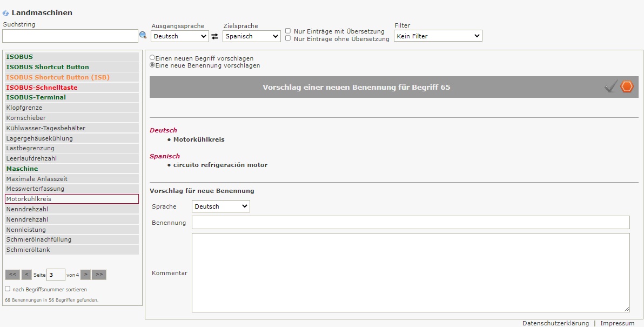Open the Datenschutzerklärung link
This screenshot has height=327, width=644.
(555, 323)
